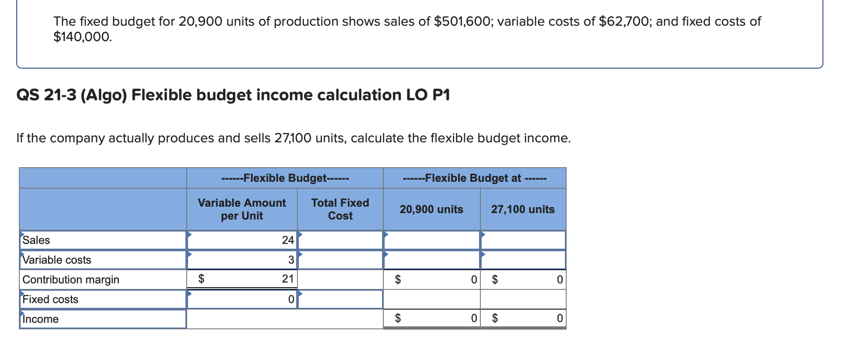Click the QS 21-3 Flexible budget heading

click(233, 95)
